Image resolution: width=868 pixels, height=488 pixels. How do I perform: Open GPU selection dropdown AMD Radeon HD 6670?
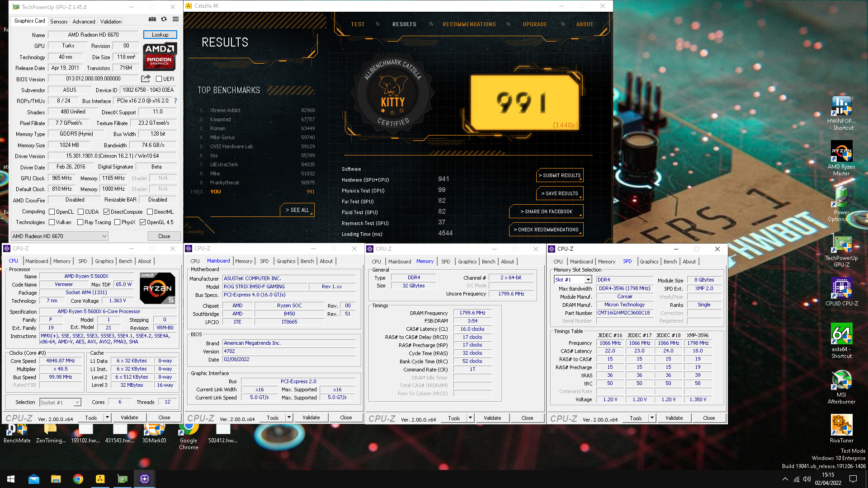pos(60,236)
